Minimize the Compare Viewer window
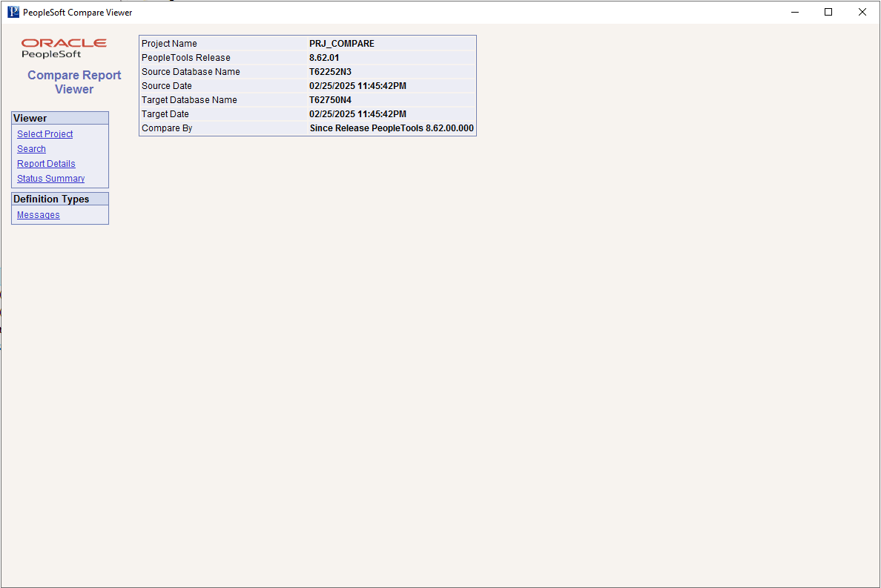881x588 pixels. click(794, 12)
